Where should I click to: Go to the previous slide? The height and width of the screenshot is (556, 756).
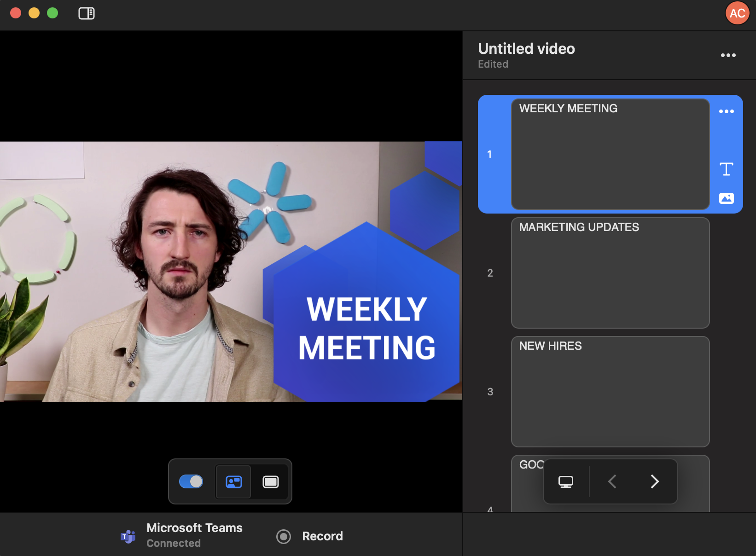tap(612, 481)
